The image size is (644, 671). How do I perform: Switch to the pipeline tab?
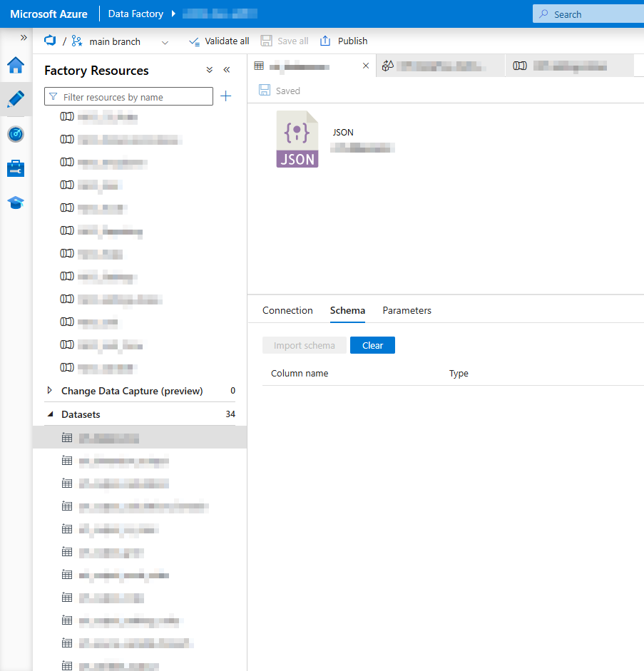(569, 66)
